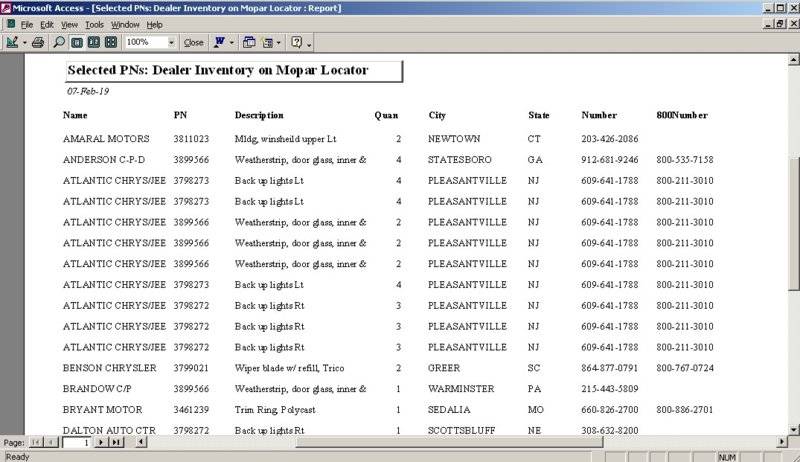The image size is (800, 462).
Task: Click 'ANDERSON C-P-D' name entry
Action: point(104,160)
